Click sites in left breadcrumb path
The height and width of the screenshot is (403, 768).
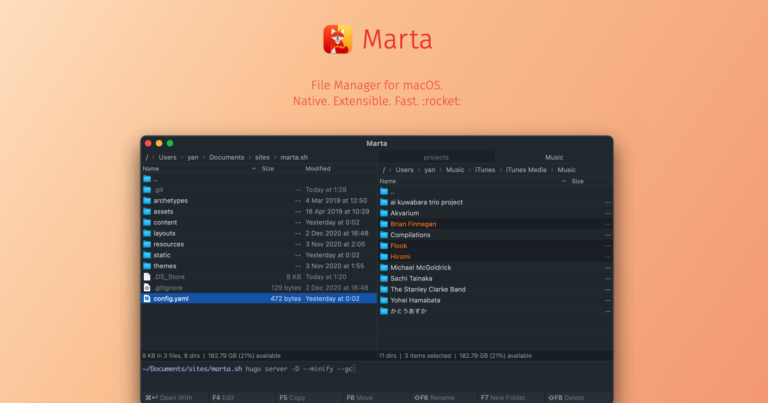click(262, 157)
